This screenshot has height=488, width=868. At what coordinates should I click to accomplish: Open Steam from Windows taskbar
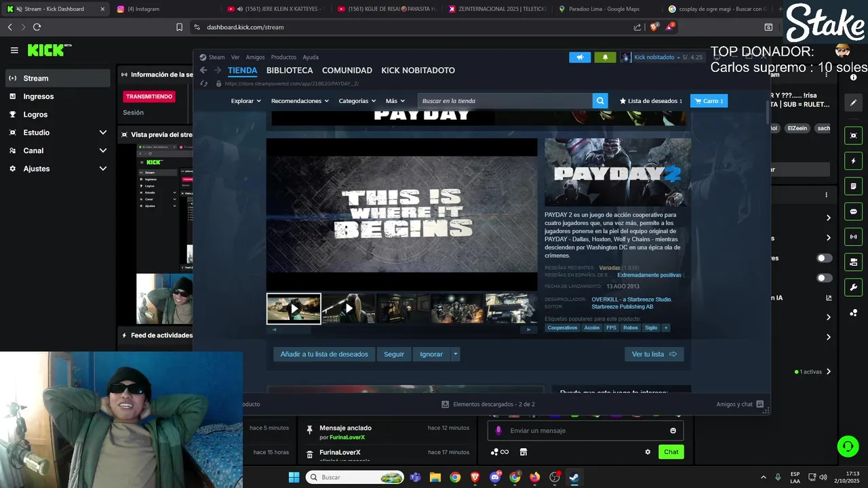(574, 477)
